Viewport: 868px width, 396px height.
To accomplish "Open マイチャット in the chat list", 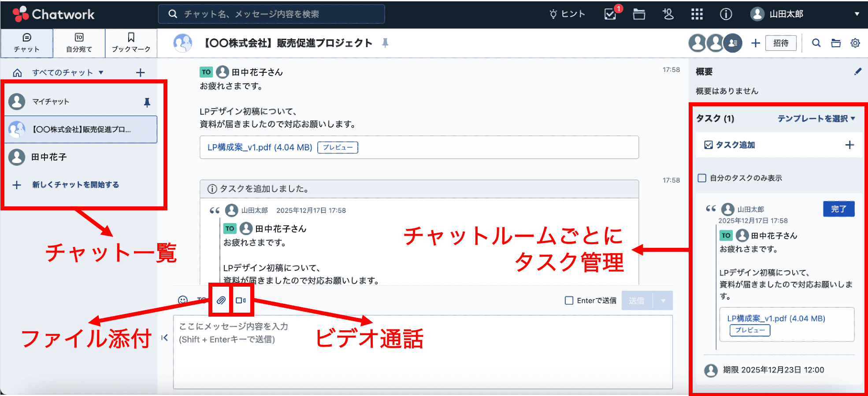I will (x=81, y=101).
